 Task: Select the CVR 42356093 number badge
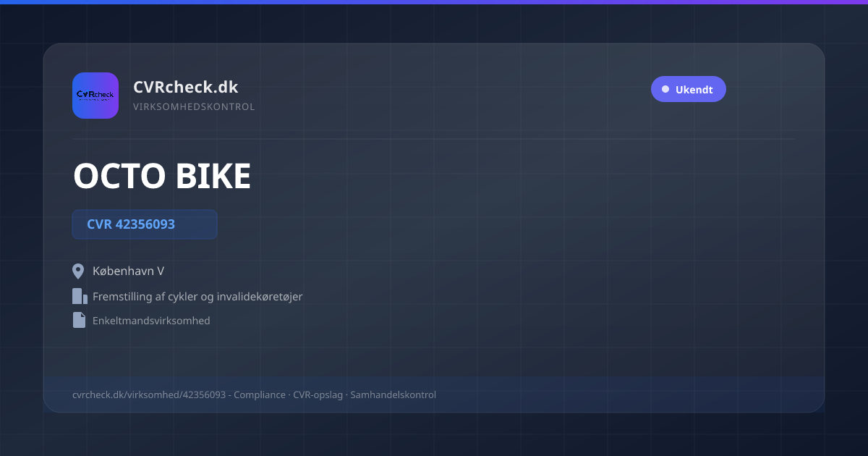click(x=145, y=224)
